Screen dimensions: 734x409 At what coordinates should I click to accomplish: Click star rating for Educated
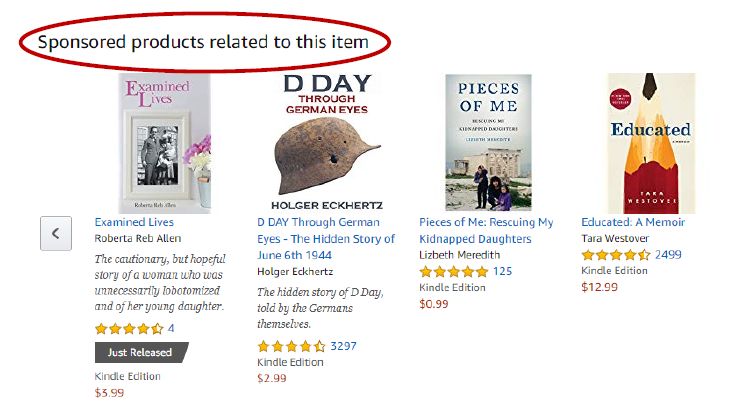coord(615,255)
